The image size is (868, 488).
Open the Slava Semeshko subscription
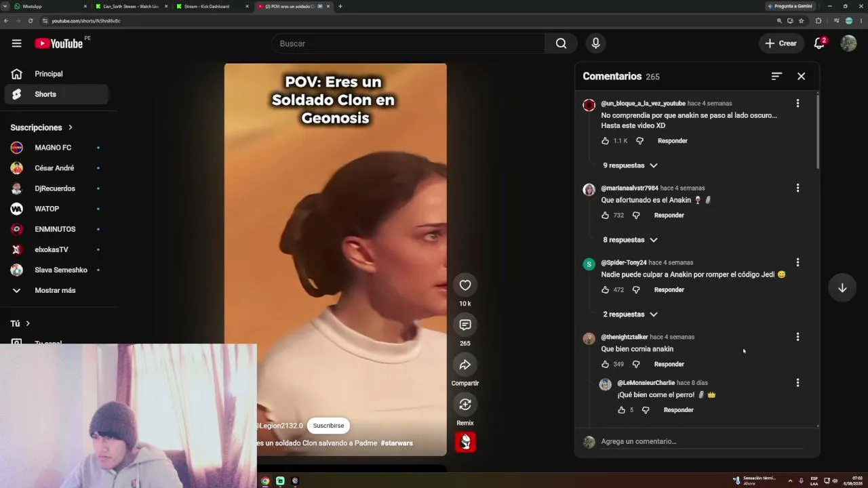[x=56, y=270]
